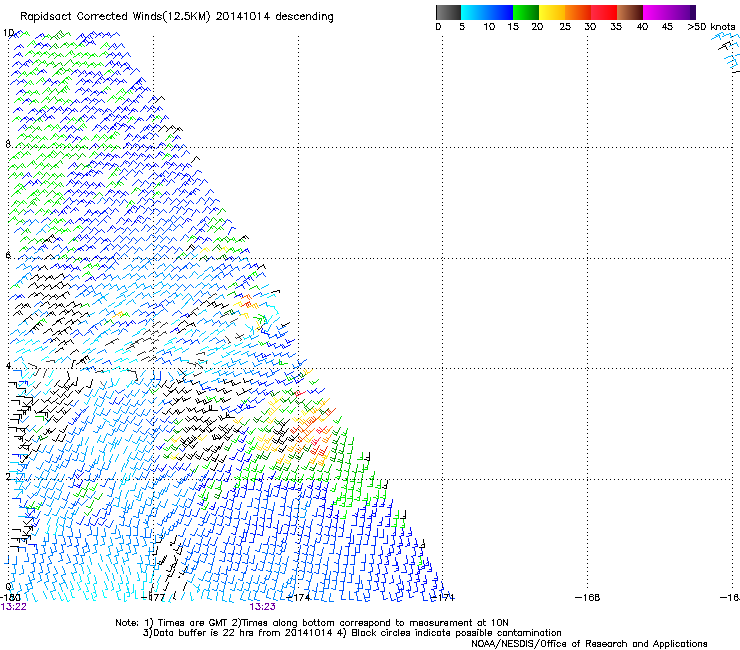Click the yellow 20-25 knots legend swatch
Image resolution: width=740 pixels, height=650 pixels.
(x=552, y=12)
